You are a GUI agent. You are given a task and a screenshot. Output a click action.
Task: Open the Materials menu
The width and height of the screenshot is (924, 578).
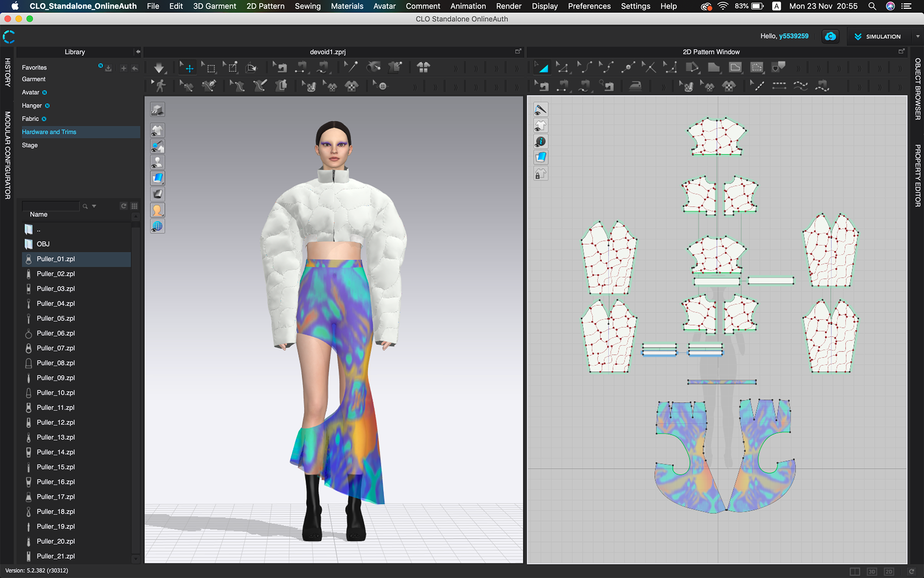[x=346, y=6]
